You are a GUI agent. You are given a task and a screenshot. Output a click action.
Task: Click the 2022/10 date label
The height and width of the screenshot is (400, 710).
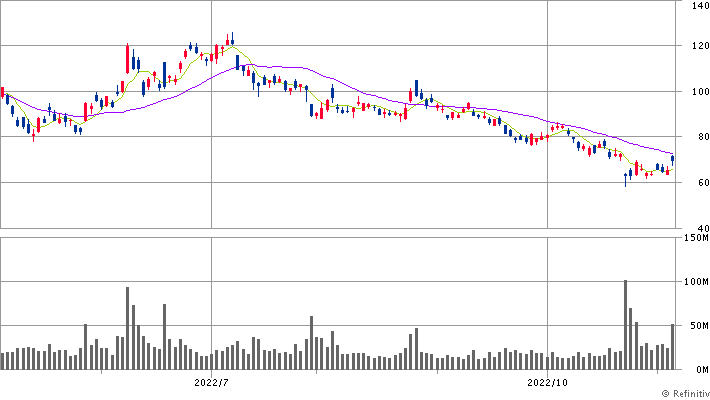tap(549, 382)
